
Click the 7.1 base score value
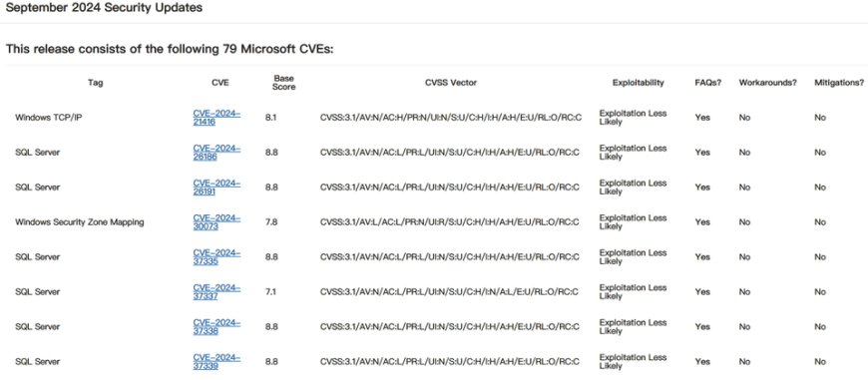[x=270, y=291]
